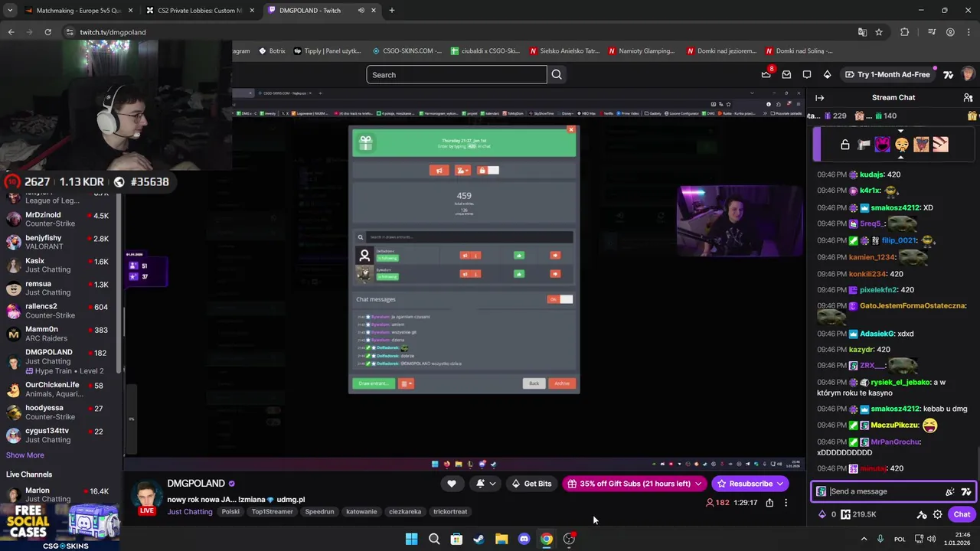Open moderator sword tools in chat

pyautogui.click(x=922, y=514)
